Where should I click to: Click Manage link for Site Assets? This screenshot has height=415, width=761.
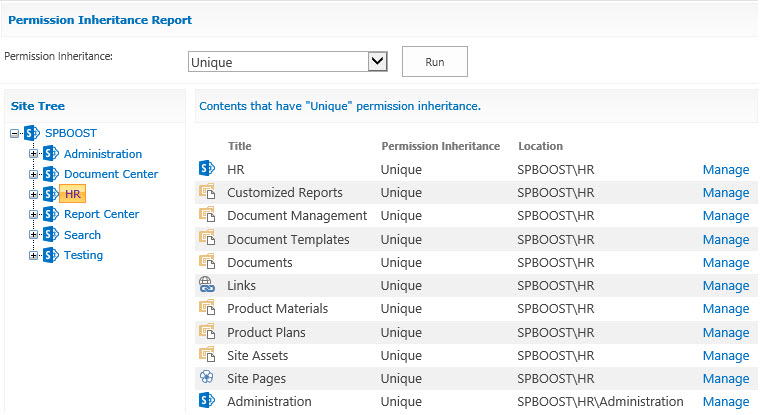click(726, 356)
